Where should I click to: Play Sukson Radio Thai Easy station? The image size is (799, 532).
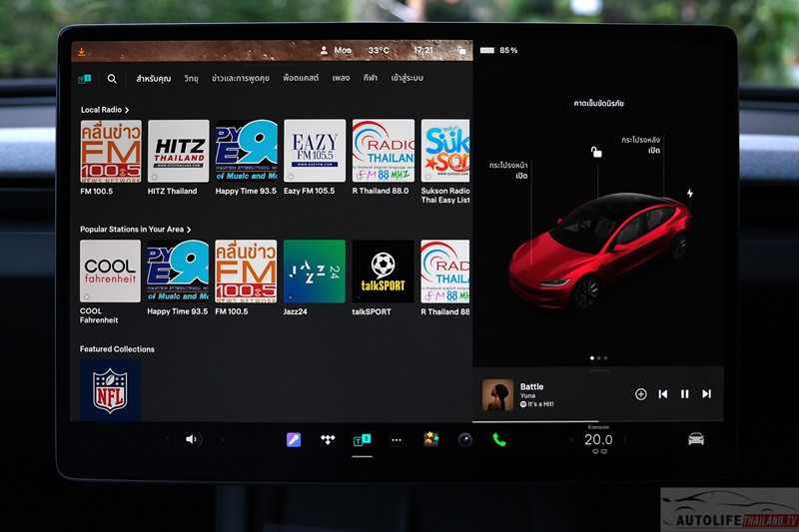coord(445,151)
